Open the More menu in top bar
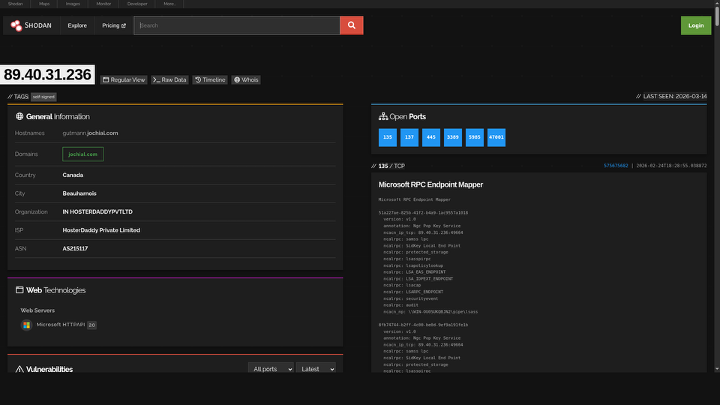The image size is (720, 406). click(168, 4)
